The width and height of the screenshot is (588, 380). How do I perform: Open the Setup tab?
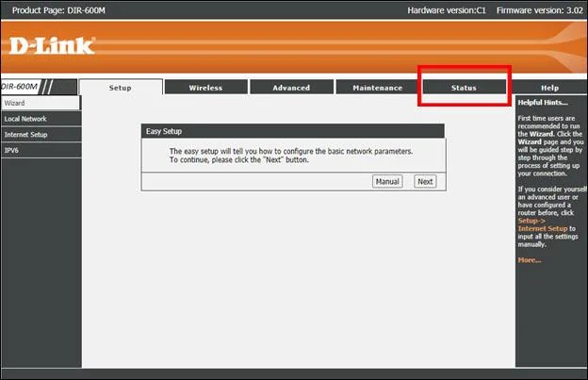[121, 88]
